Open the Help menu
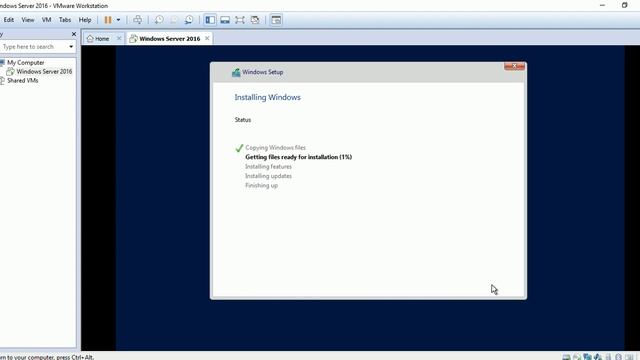This screenshot has height=360, width=640. point(85,20)
